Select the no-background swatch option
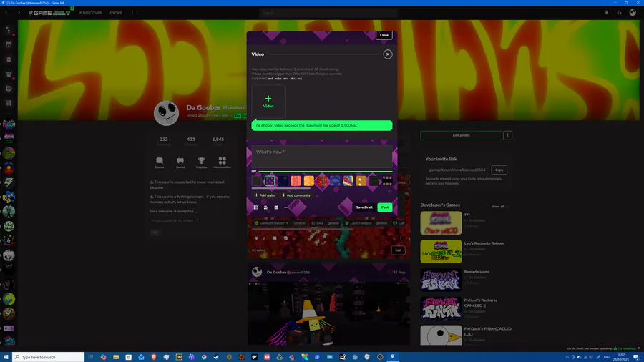The width and height of the screenshot is (644, 362). point(257,180)
